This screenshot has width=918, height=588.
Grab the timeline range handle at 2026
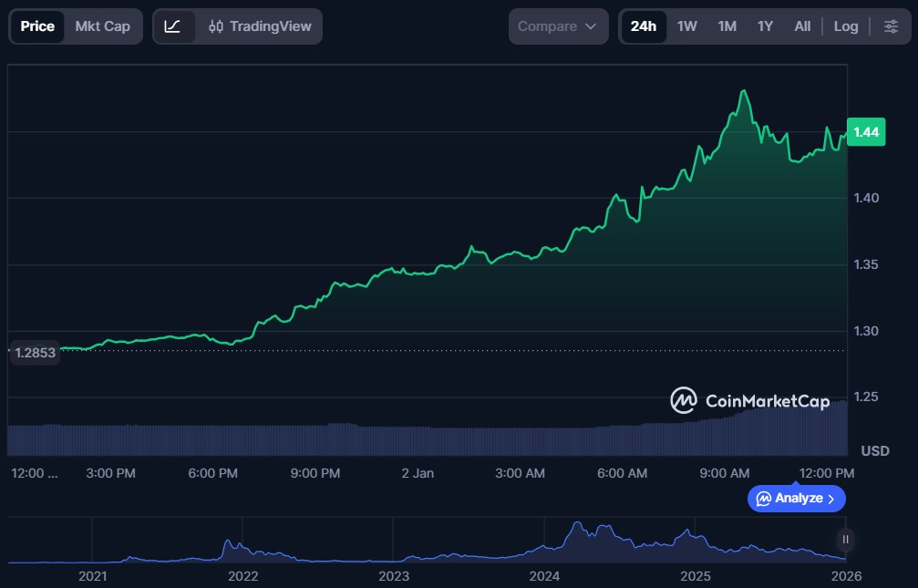[x=845, y=540]
